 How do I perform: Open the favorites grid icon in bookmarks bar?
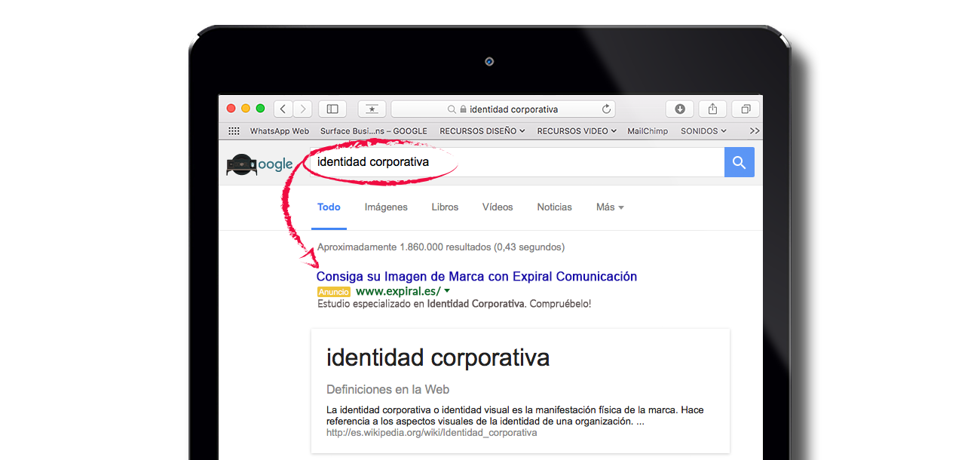(234, 130)
